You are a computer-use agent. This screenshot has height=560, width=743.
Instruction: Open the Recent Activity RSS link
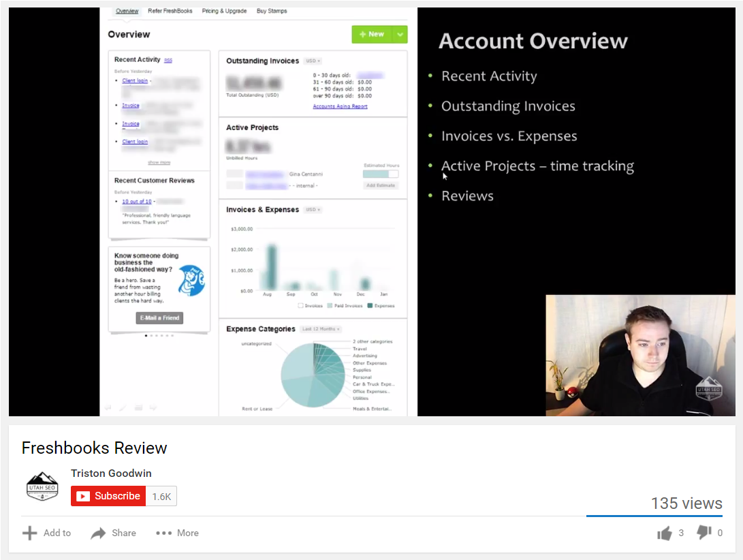(x=168, y=60)
